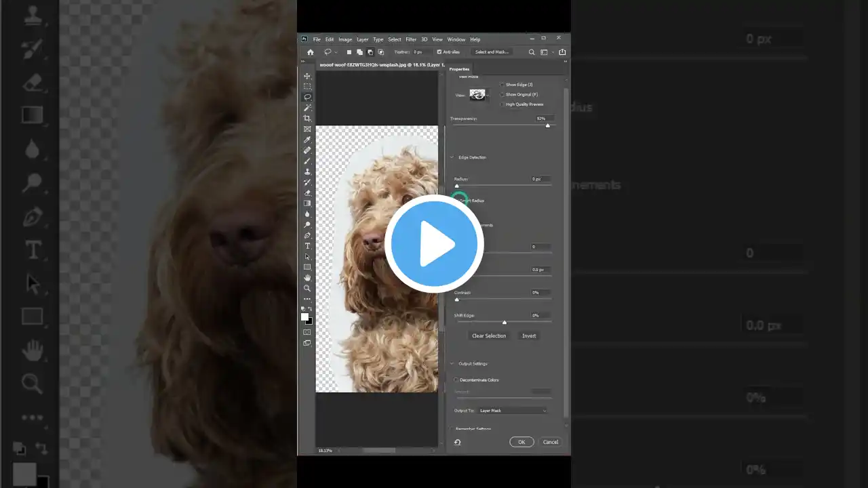Image resolution: width=868 pixels, height=488 pixels.
Task: Toggle the Anti-alias checkbox
Action: pyautogui.click(x=439, y=52)
